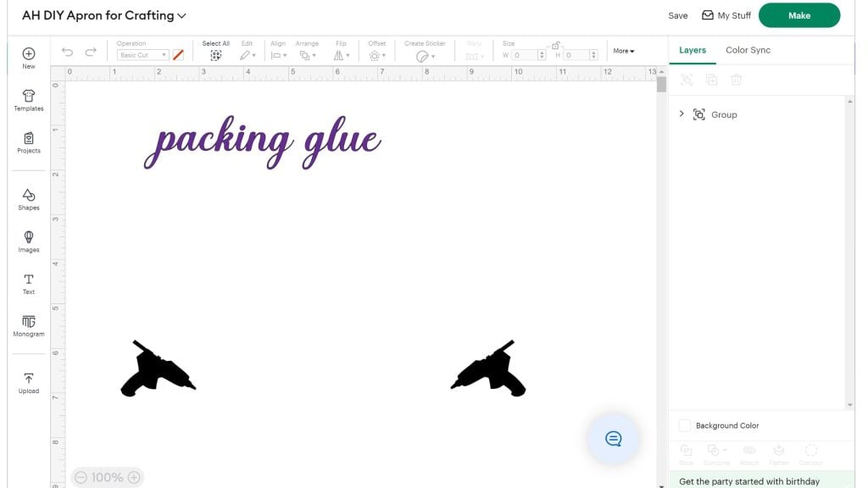Image resolution: width=868 pixels, height=488 pixels.
Task: Open the Templates panel
Action: pos(29,100)
